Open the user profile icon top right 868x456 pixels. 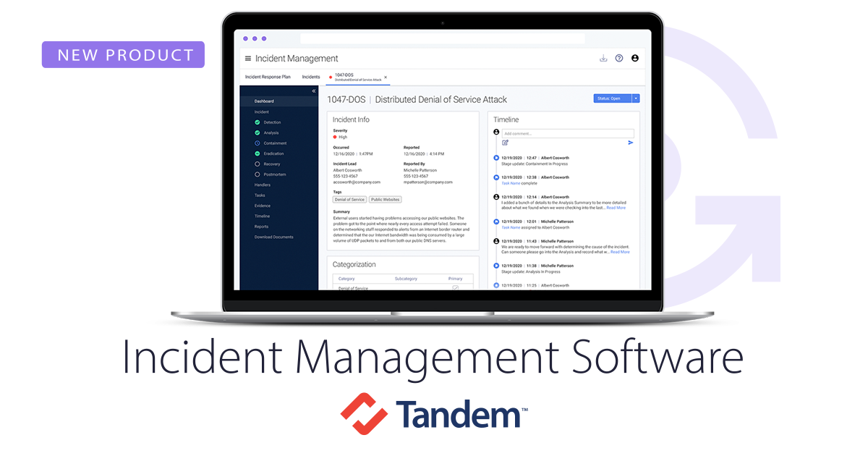click(635, 58)
